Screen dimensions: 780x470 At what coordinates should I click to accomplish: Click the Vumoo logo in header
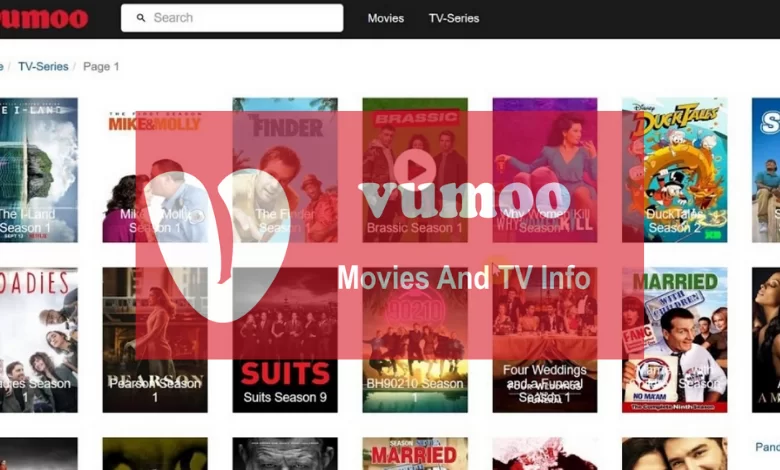(44, 18)
